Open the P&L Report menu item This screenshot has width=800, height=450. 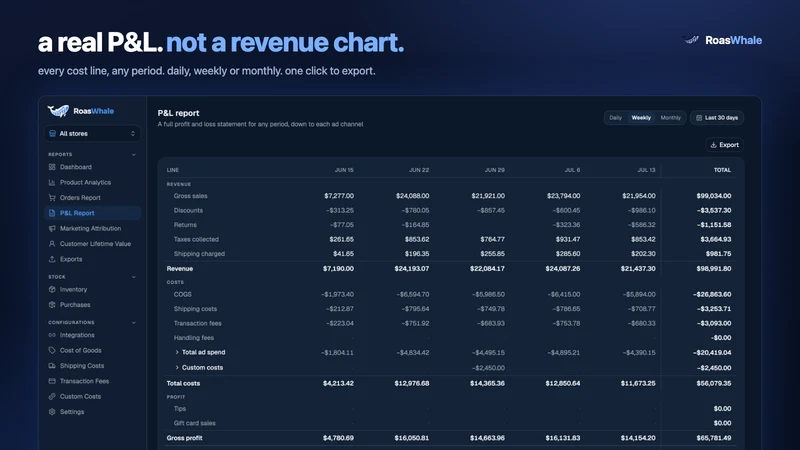(92, 213)
